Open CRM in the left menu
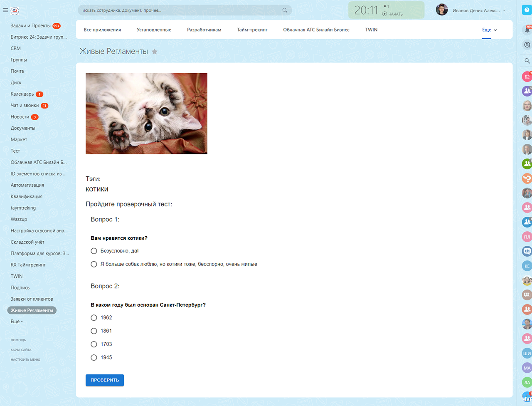The width and height of the screenshot is (532, 406). (x=16, y=48)
